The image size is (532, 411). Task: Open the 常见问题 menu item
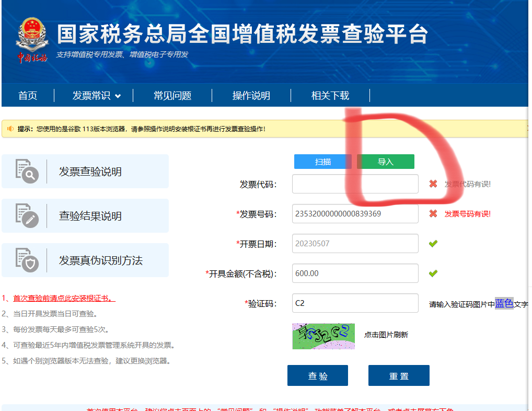[172, 96]
